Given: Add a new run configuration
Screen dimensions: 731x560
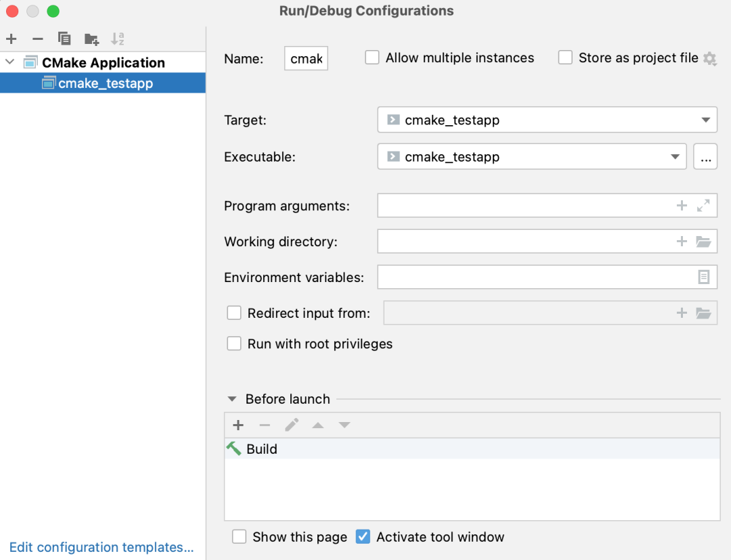Looking at the screenshot, I should (11, 39).
